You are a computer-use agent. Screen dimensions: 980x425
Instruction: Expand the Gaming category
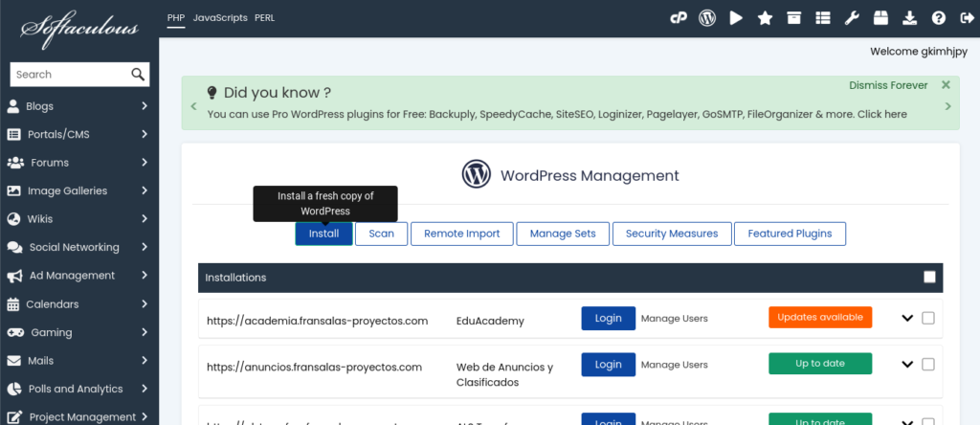[145, 332]
